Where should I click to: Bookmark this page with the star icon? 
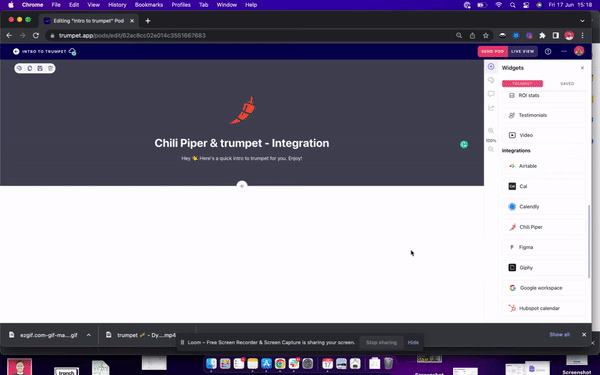click(486, 35)
